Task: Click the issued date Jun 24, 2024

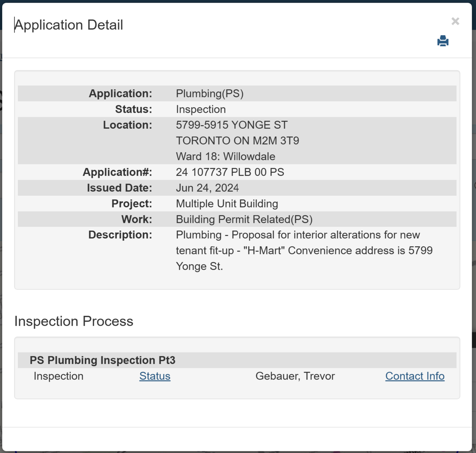Action: [207, 188]
